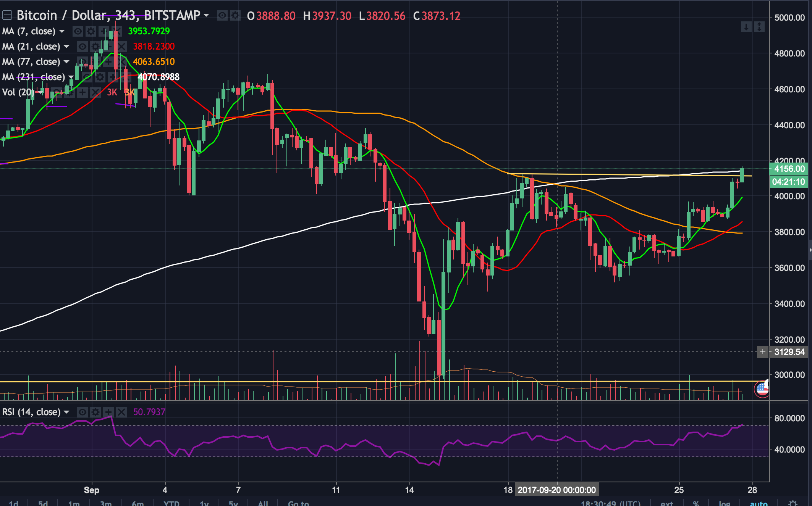Select 6m time range

138,503
